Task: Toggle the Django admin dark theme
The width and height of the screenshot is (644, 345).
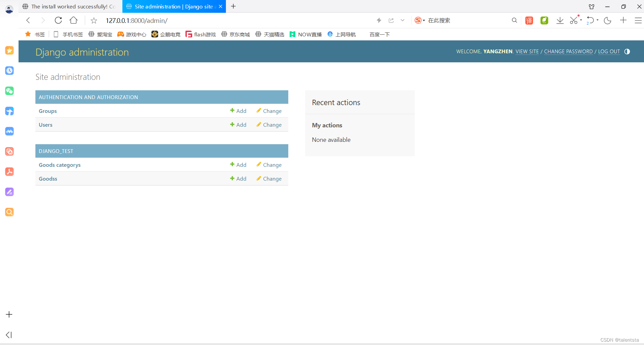Action: (627, 52)
